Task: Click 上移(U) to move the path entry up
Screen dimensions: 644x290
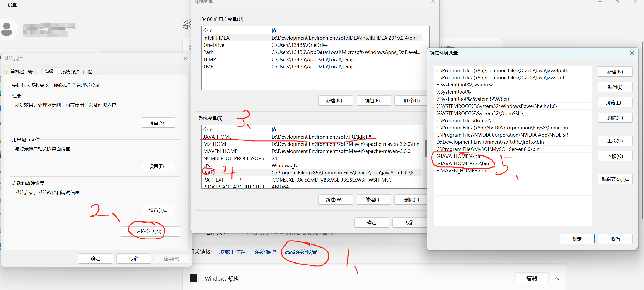Action: pos(615,141)
